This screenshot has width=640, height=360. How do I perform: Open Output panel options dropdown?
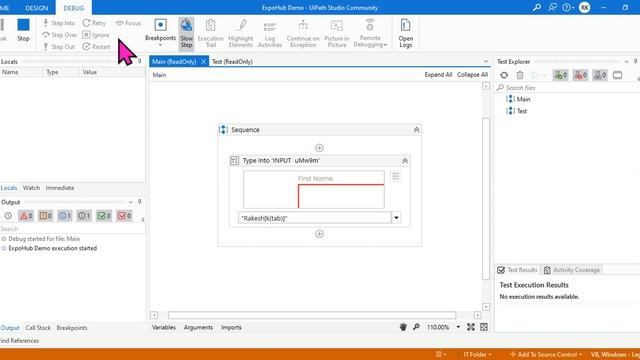coord(130,202)
